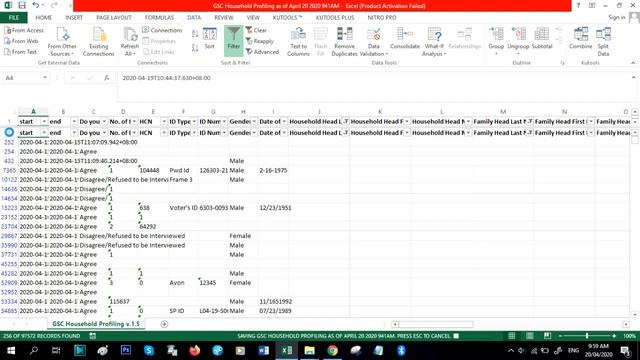The height and width of the screenshot is (360, 640).
Task: Switch to HOME ribbon tab
Action: click(x=44, y=18)
